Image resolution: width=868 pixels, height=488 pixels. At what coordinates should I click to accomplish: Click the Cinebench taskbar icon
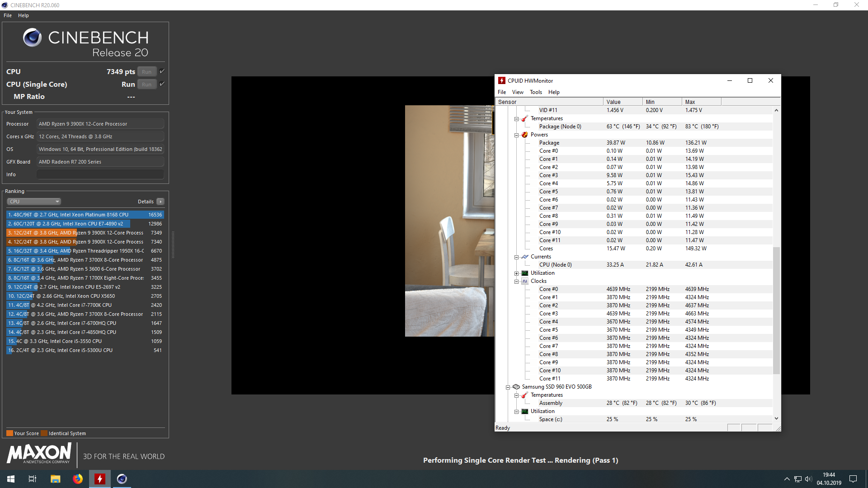[x=122, y=479]
